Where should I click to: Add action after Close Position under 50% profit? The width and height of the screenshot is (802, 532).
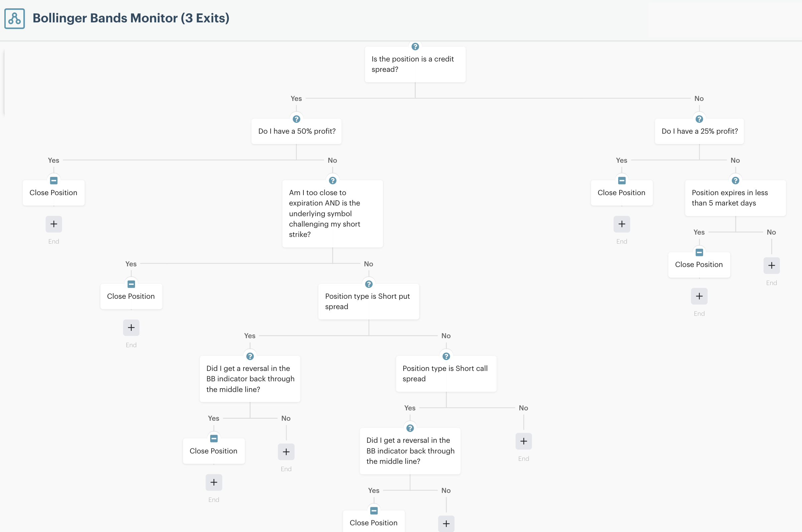click(53, 224)
